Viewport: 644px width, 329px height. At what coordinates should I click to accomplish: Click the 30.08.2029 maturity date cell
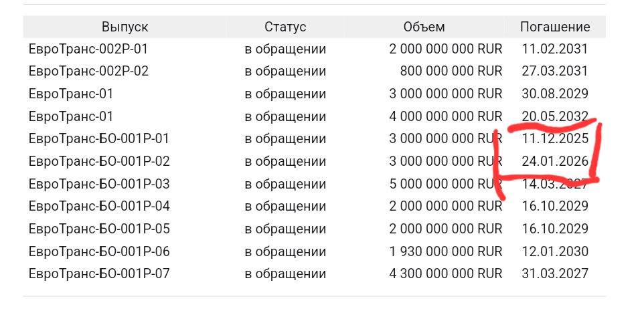pyautogui.click(x=555, y=94)
